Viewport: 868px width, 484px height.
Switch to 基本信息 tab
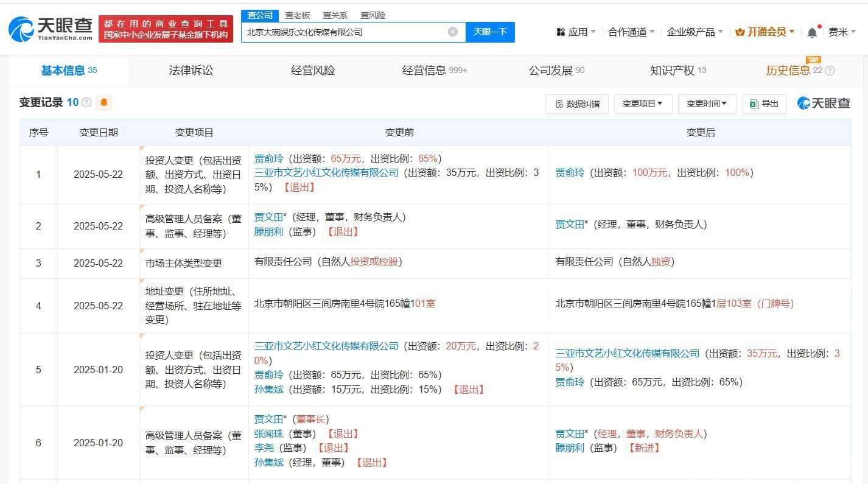click(x=69, y=71)
